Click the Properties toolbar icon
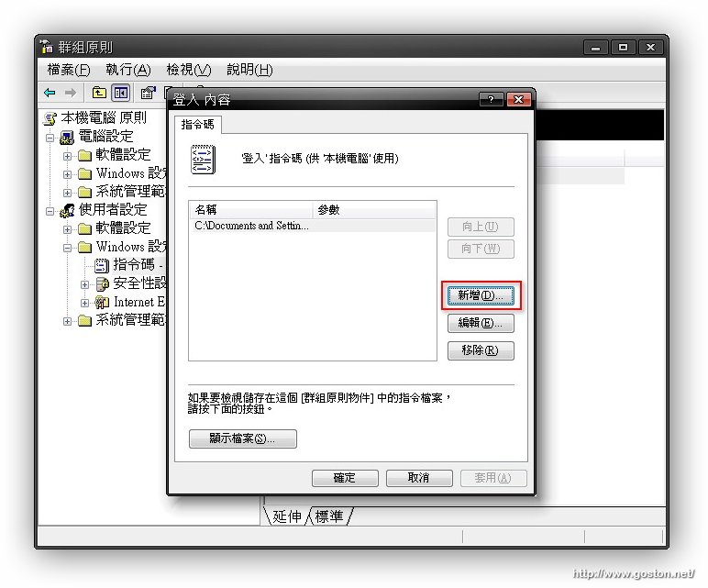Screen dimensions: 708x588 click(x=147, y=93)
